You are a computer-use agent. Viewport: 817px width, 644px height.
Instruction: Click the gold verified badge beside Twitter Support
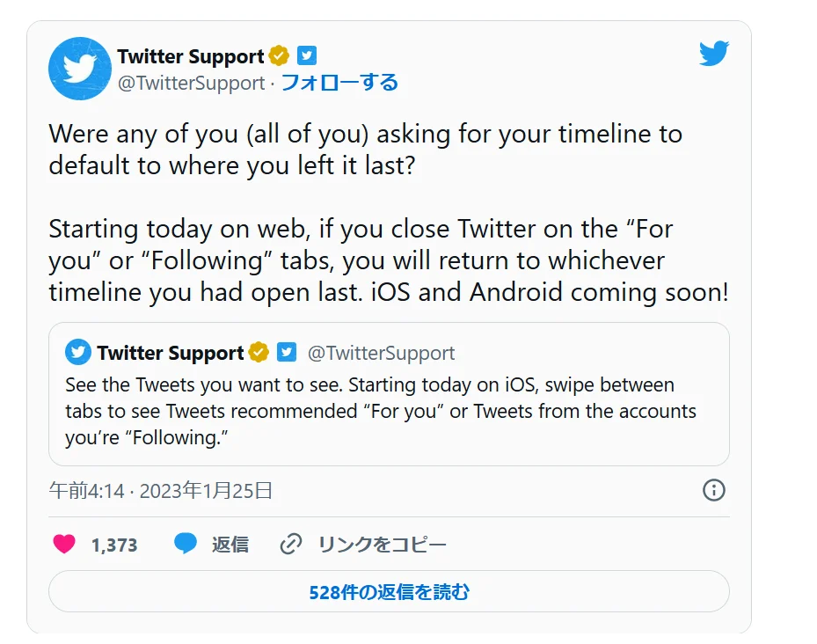(279, 56)
